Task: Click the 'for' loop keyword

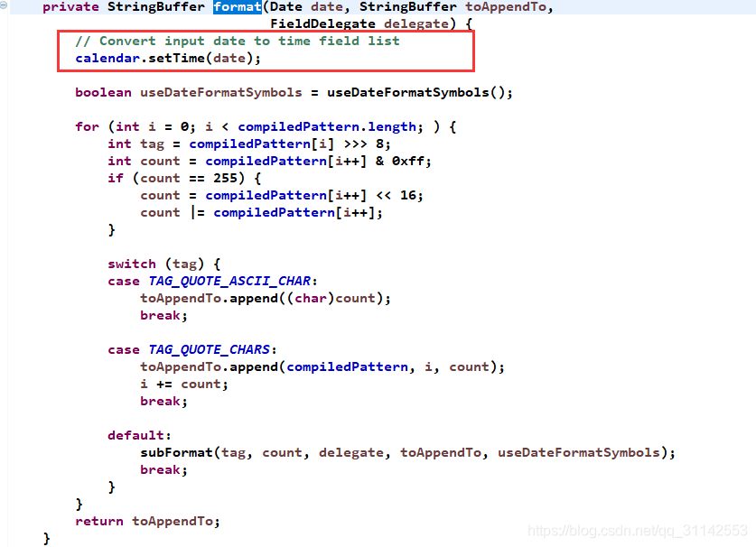Action: click(x=87, y=126)
